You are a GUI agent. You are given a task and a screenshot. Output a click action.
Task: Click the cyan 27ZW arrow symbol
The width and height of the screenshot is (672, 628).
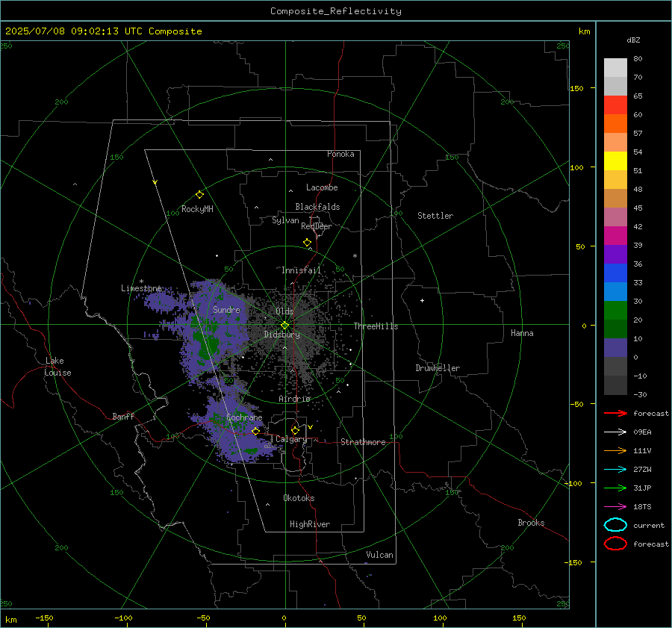[x=615, y=470]
